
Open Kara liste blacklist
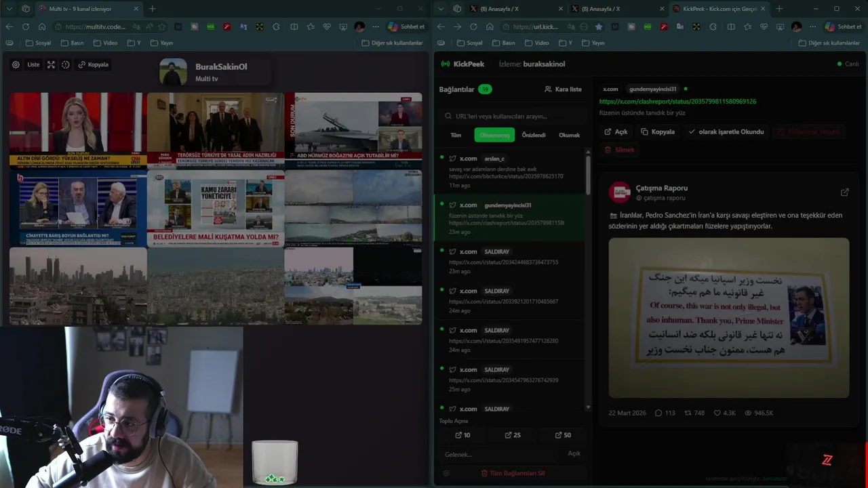point(563,89)
